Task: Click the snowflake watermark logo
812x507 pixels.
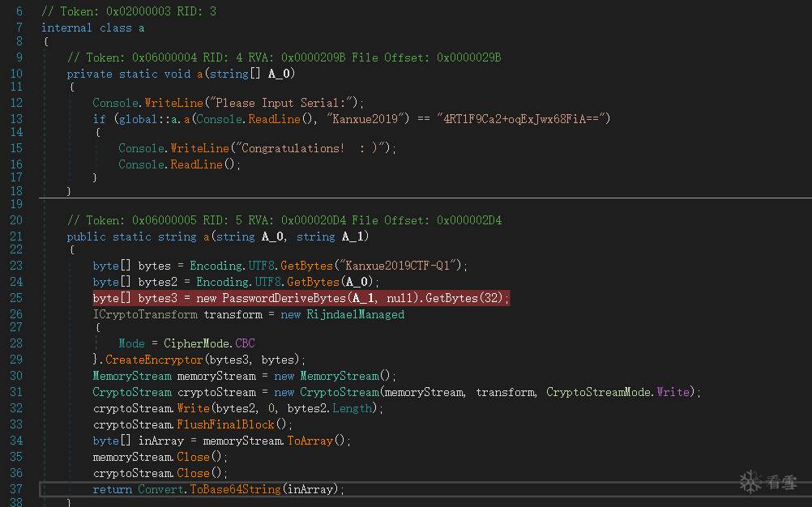Action: tap(751, 481)
